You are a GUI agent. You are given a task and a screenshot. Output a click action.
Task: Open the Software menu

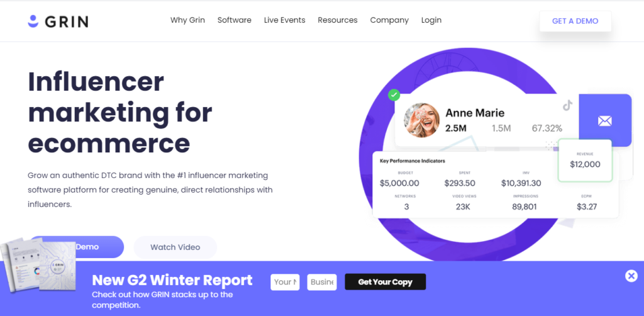tap(234, 20)
